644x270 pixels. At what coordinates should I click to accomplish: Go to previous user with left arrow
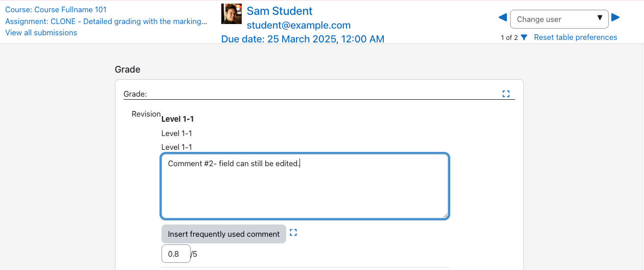point(503,18)
